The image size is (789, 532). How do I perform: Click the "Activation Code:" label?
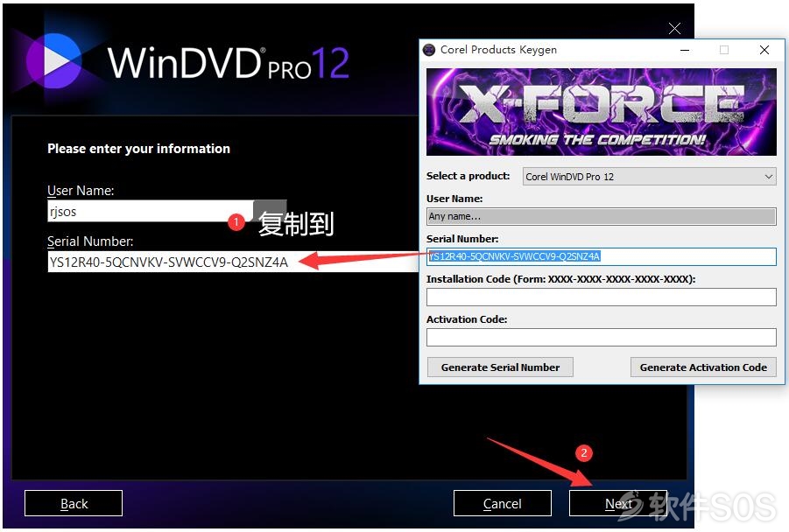[467, 319]
